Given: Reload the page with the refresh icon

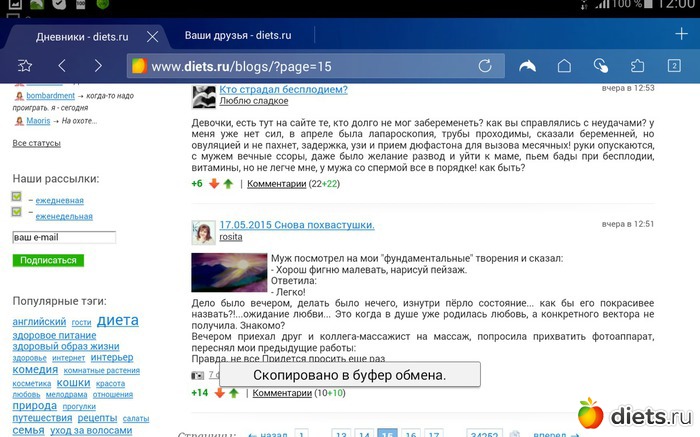Looking at the screenshot, I should (x=485, y=66).
